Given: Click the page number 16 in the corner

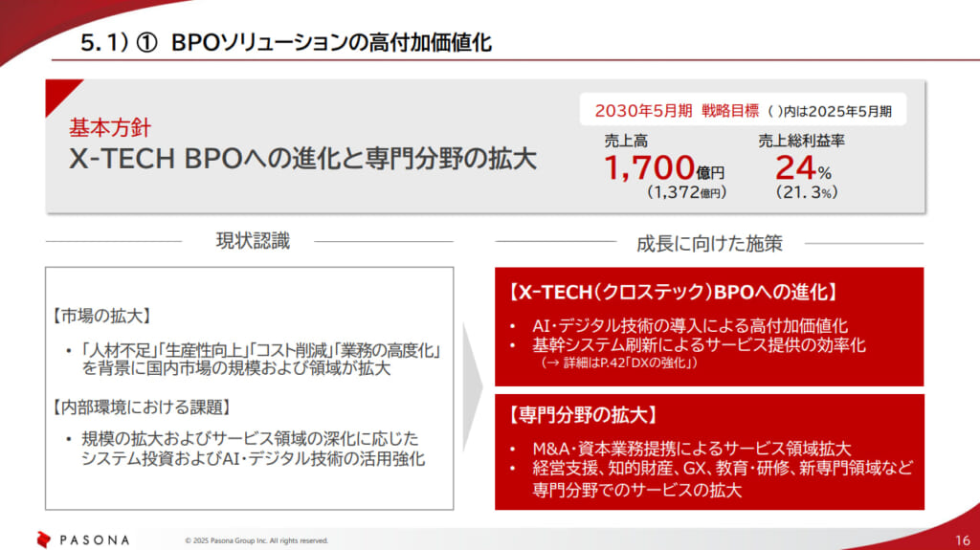Looking at the screenshot, I should click(x=963, y=539).
